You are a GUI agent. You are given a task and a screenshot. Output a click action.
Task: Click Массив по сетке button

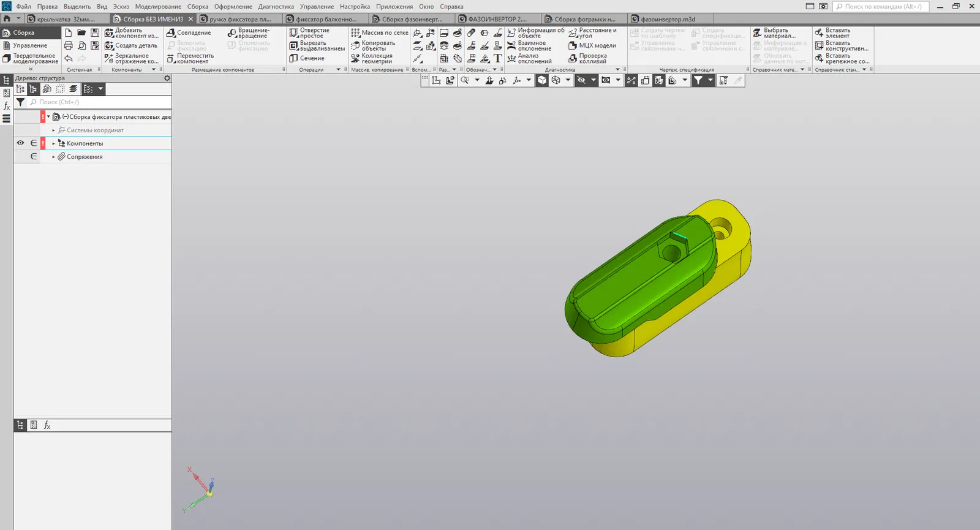(380, 32)
